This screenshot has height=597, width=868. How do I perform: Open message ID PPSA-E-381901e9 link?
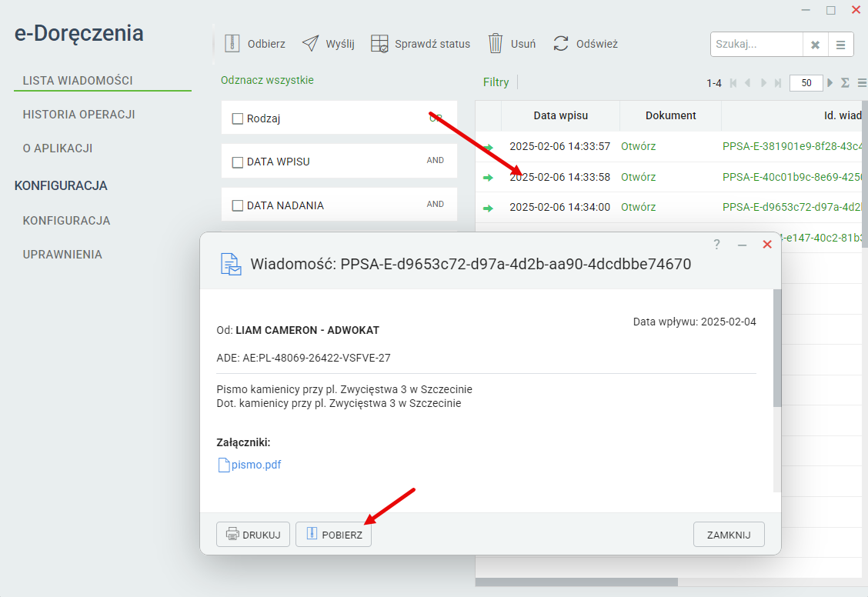click(792, 147)
